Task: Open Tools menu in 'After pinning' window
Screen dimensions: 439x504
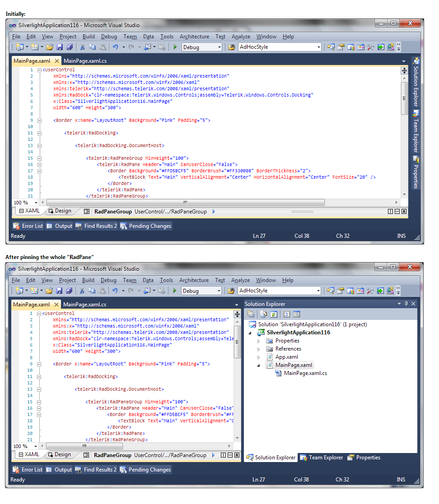Action: coord(166,280)
